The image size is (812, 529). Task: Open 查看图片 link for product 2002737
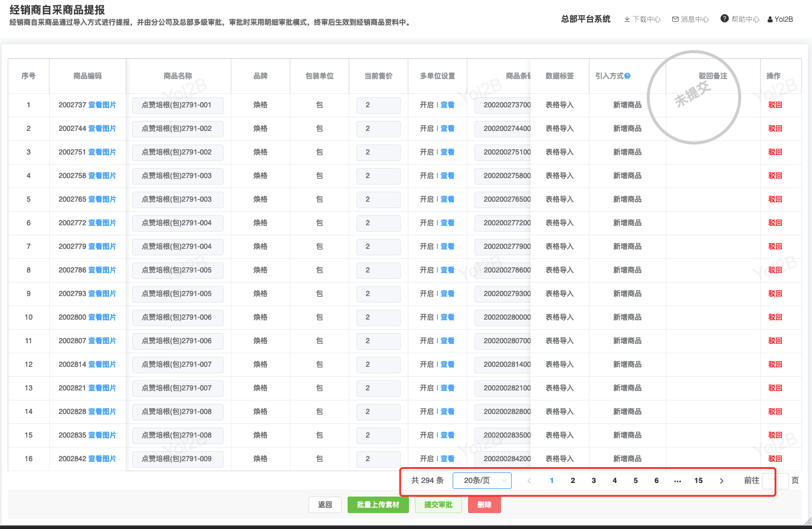102,105
